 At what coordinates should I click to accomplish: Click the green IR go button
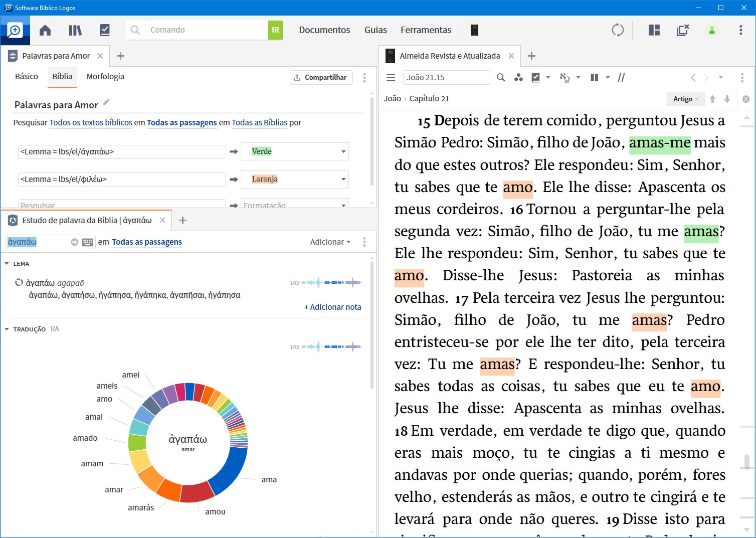(x=275, y=30)
